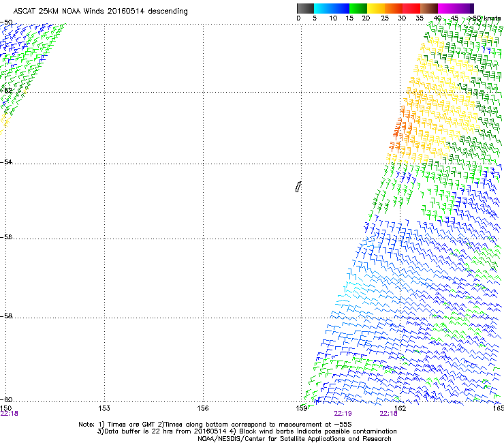Screen dimensions: 504x443
Task: Click the '-56' latitude axis label
Action: 6,237
